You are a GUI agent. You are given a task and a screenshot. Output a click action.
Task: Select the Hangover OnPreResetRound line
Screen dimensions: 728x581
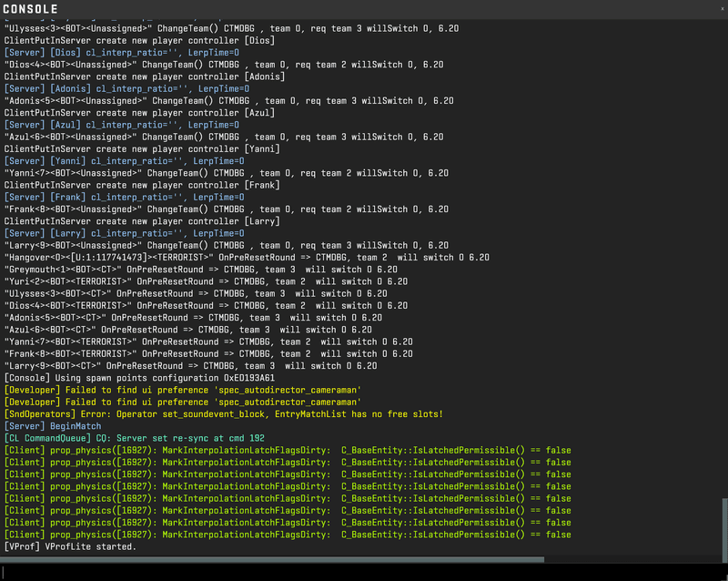[227, 257]
